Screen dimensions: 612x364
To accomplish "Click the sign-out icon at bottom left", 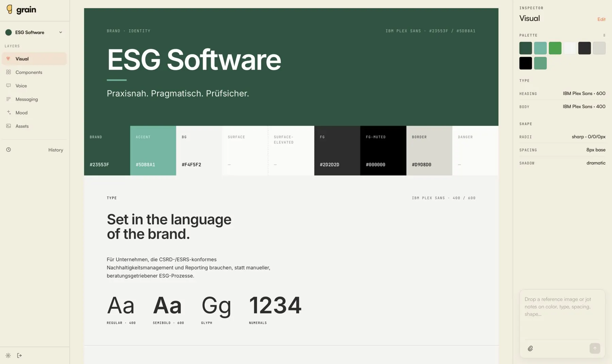I will coord(19,356).
